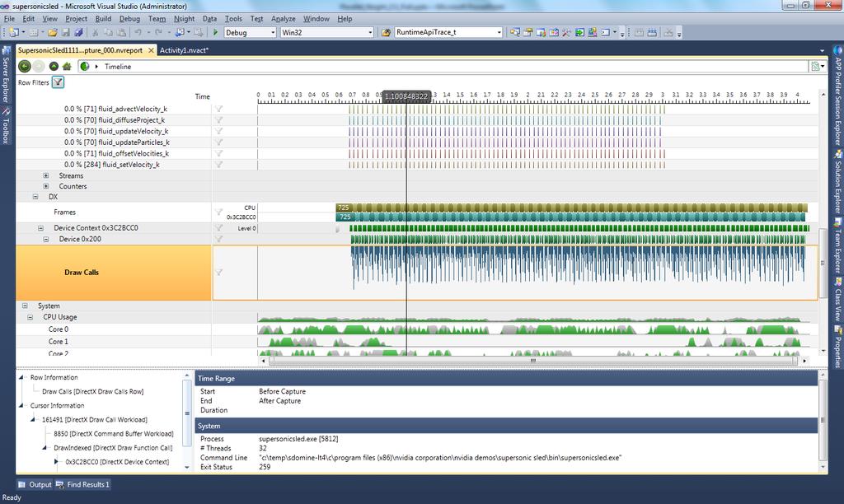844x504 pixels.
Task: Expand the 0x3C2BCC0 DirectX Device Context item
Action: tap(56, 461)
